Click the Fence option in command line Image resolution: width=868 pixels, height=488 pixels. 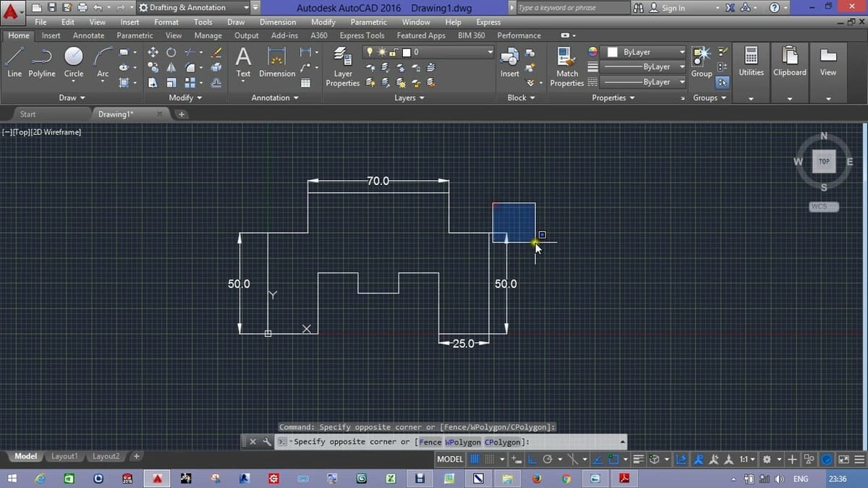430,442
